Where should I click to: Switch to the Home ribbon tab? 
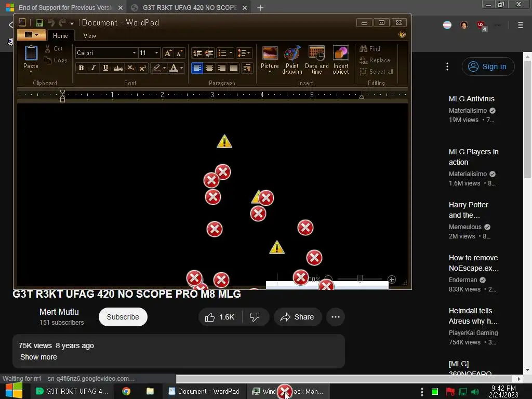[60, 36]
